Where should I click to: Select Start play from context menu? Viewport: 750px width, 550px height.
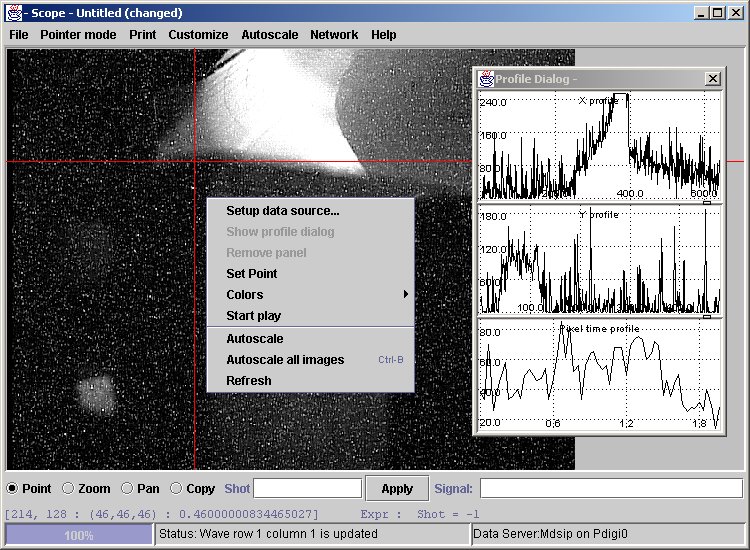[254, 315]
